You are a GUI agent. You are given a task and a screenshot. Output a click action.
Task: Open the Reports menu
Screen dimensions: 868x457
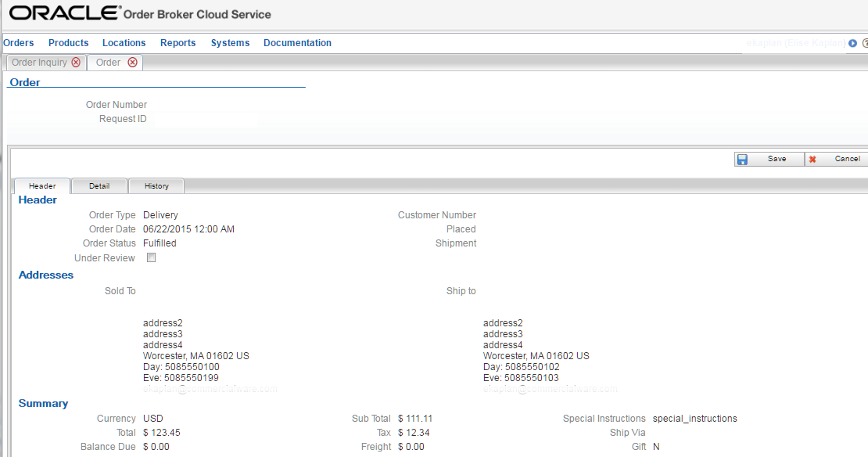pyautogui.click(x=178, y=43)
